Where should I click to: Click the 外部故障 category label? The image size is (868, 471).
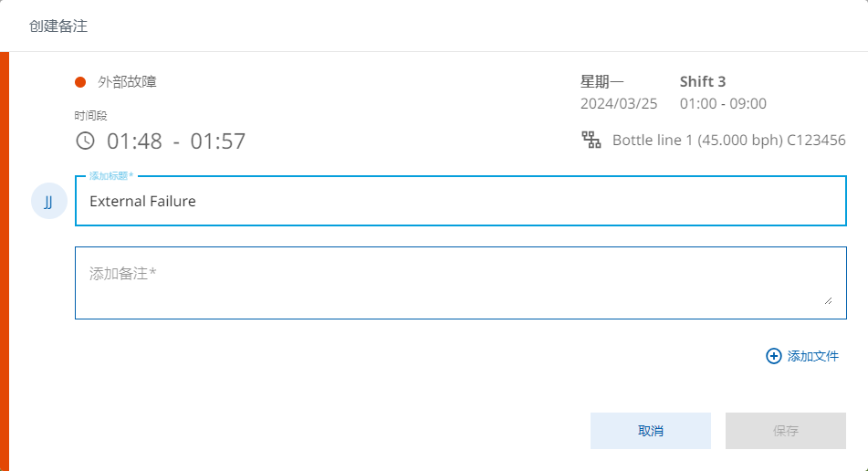coord(128,82)
